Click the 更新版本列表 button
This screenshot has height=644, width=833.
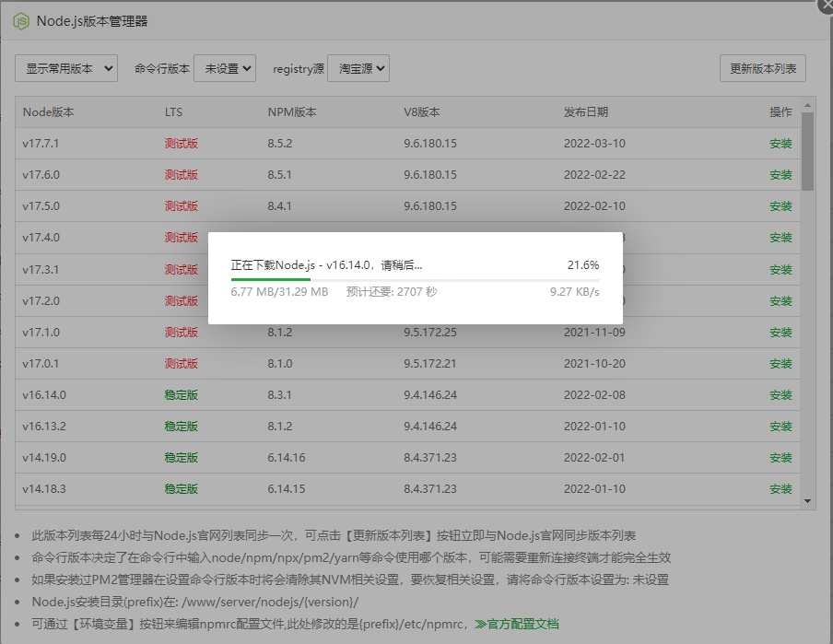point(763,68)
